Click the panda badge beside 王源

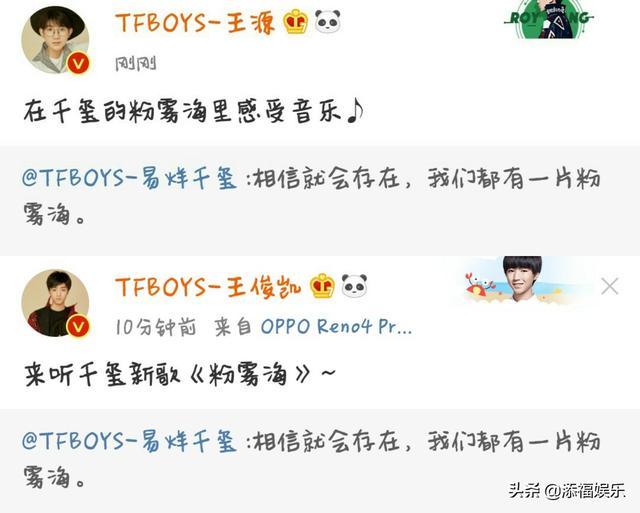click(x=328, y=22)
